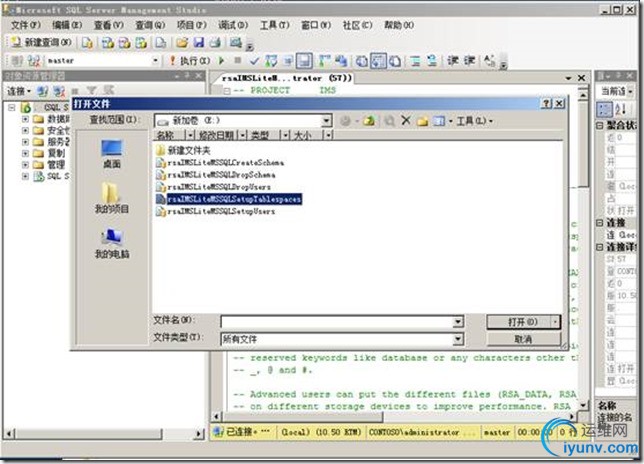644x464 pixels.
Task: Open the file type (所有文件) dropdown
Action: coord(458,339)
